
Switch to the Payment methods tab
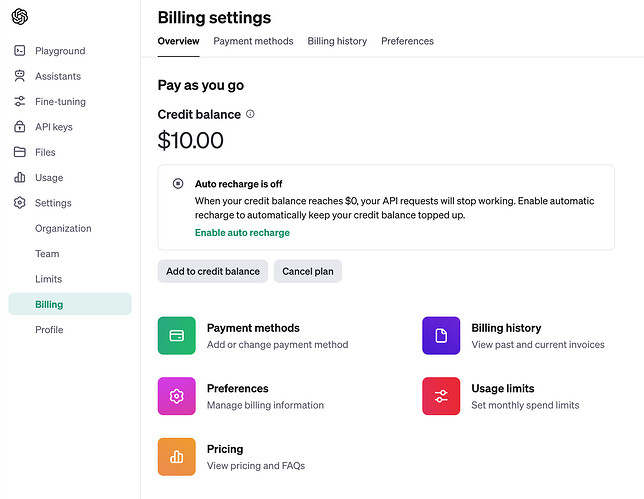253,41
